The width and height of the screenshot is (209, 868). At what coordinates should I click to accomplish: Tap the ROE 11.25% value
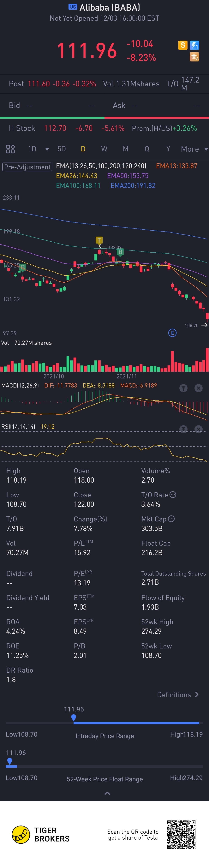point(18,655)
